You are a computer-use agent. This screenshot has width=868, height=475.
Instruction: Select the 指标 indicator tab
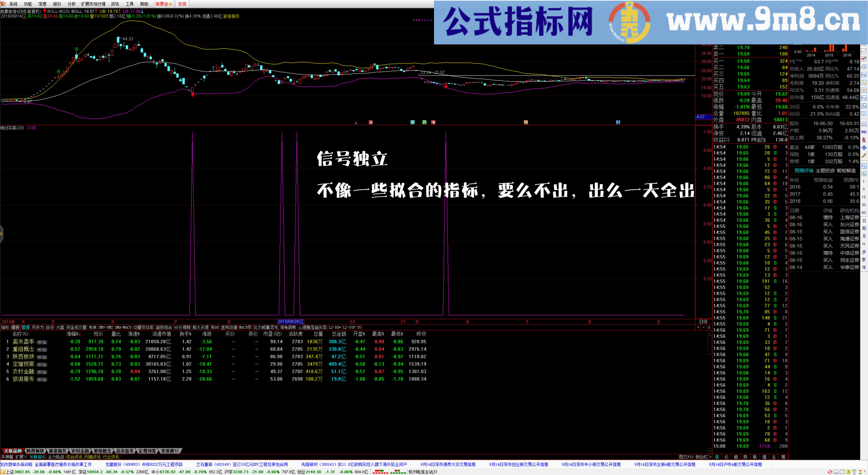click(x=5, y=327)
